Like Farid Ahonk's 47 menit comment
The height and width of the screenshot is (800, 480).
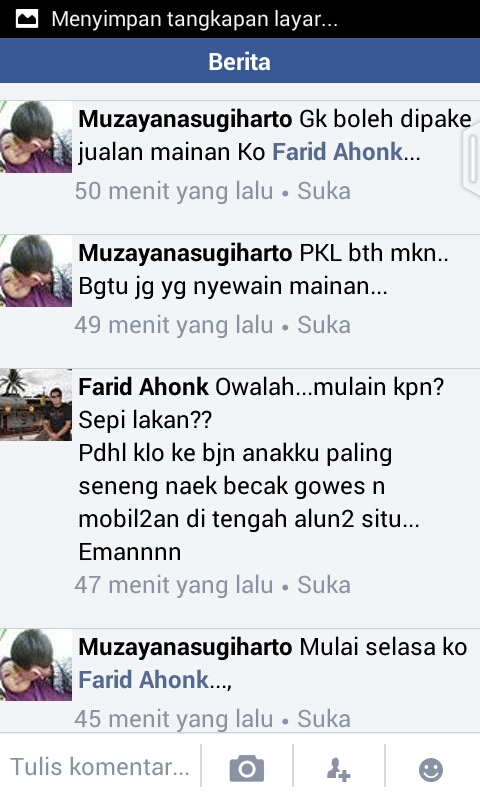(x=324, y=585)
